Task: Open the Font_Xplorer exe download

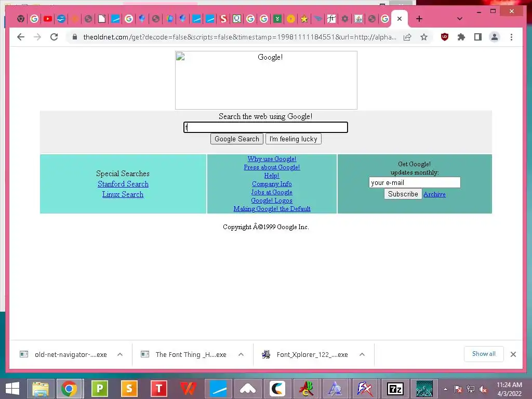Action: click(x=305, y=354)
